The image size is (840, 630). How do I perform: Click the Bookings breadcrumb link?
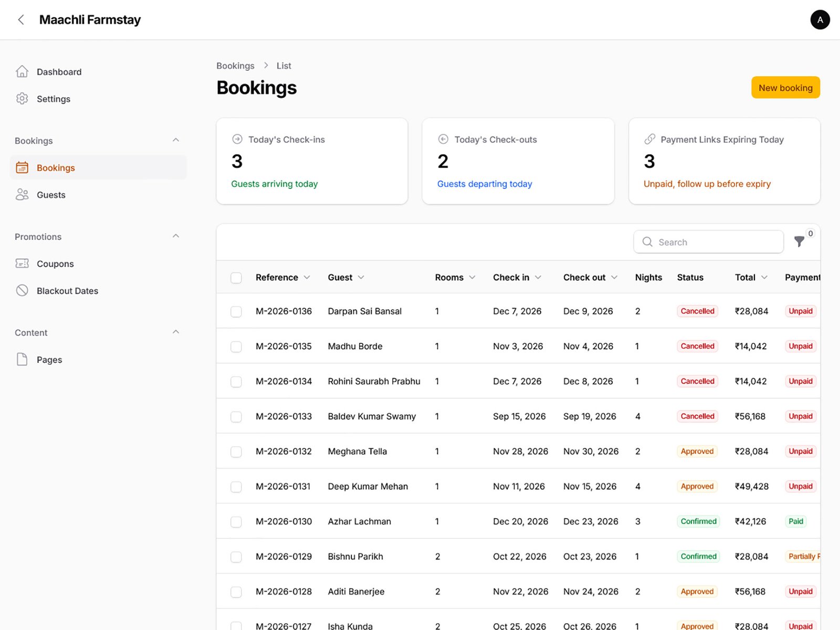pos(235,66)
